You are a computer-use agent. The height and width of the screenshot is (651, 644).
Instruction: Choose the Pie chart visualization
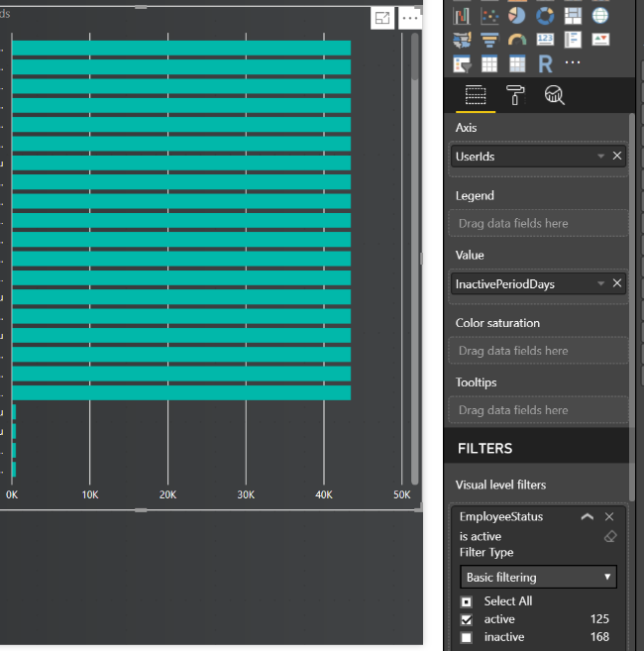point(517,16)
